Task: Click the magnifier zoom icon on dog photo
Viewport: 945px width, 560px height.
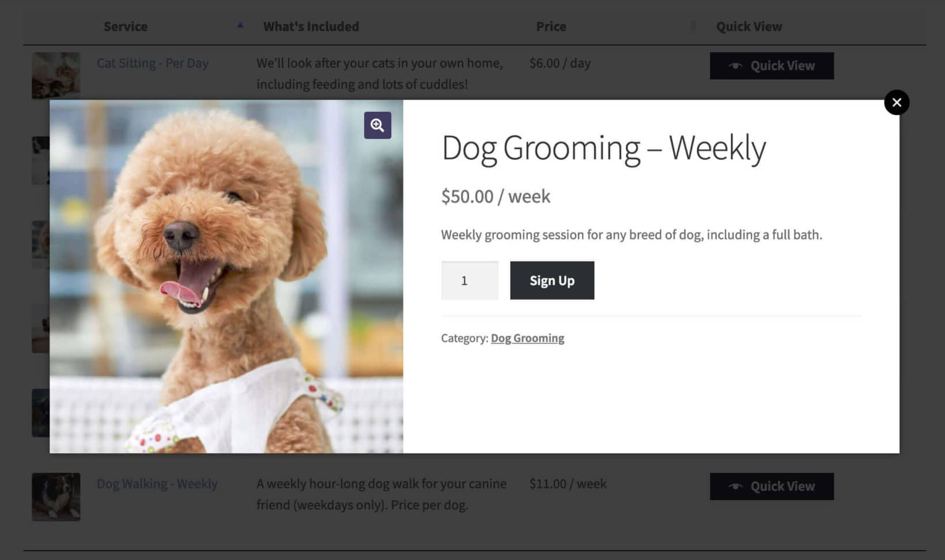Action: (x=377, y=125)
